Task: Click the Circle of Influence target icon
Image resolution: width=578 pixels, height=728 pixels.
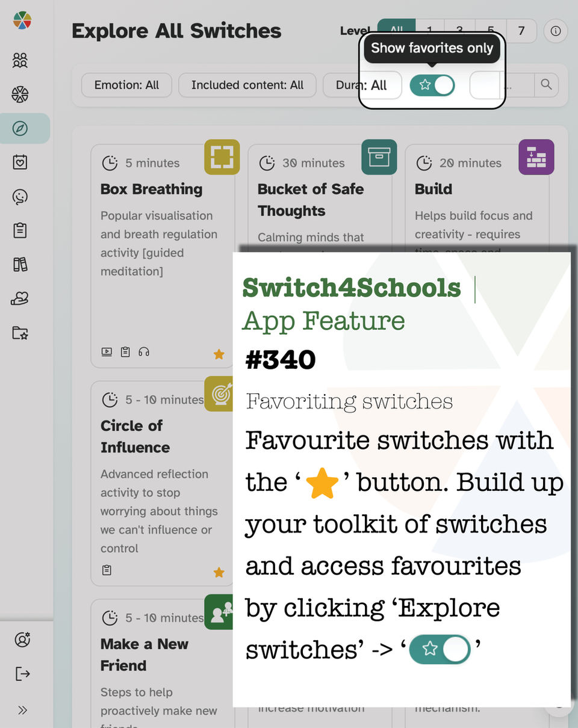Action: [x=220, y=393]
